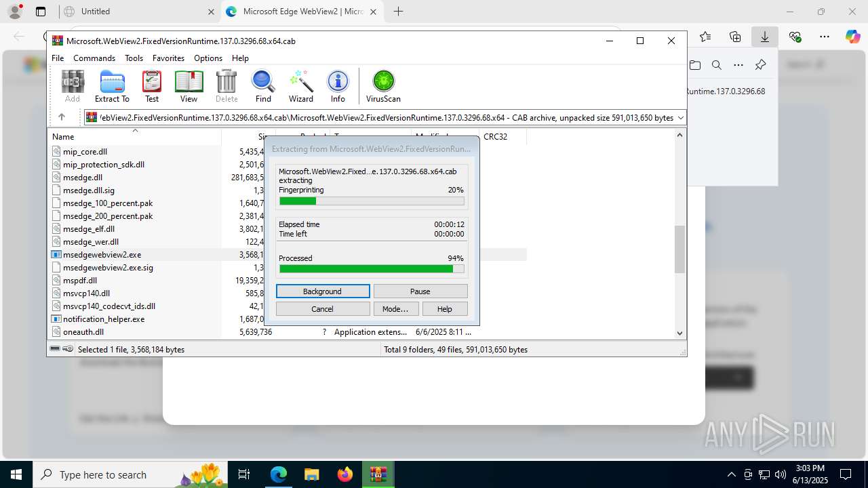Viewport: 868px width, 488px height.
Task: Select mip_core.dll in file list
Action: coord(85,152)
